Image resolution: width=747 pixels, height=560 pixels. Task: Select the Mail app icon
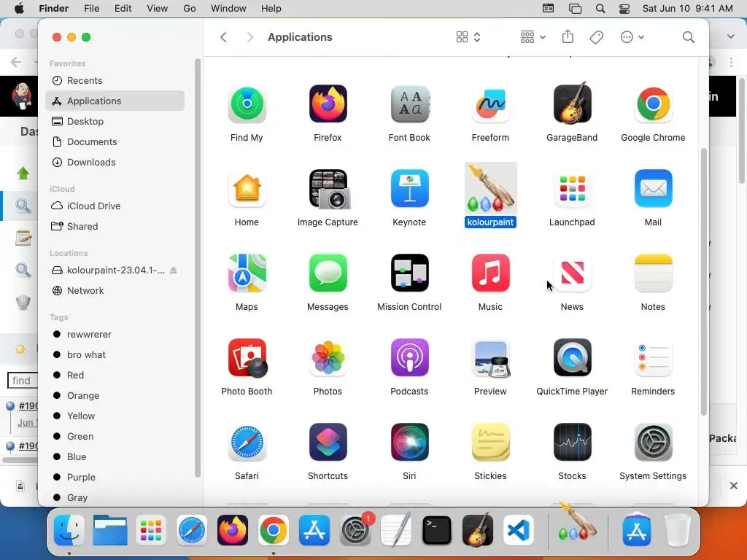[x=653, y=189]
